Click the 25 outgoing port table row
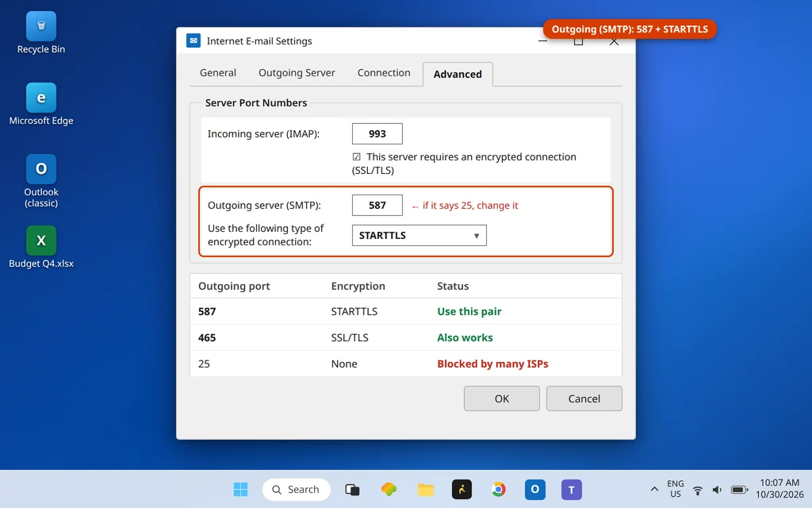 [x=405, y=364]
